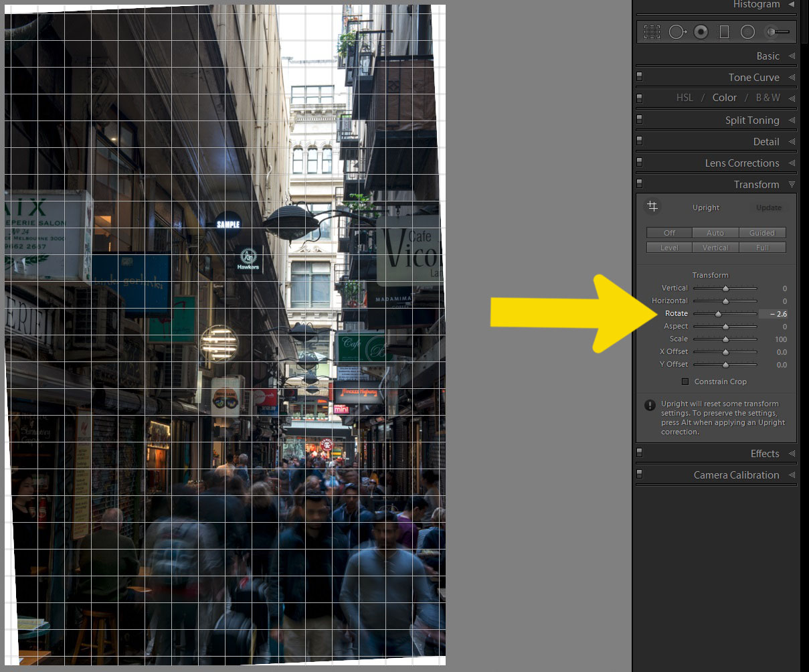The image size is (809, 672).
Task: Toggle the Tone Curve panel switch
Action: [639, 77]
